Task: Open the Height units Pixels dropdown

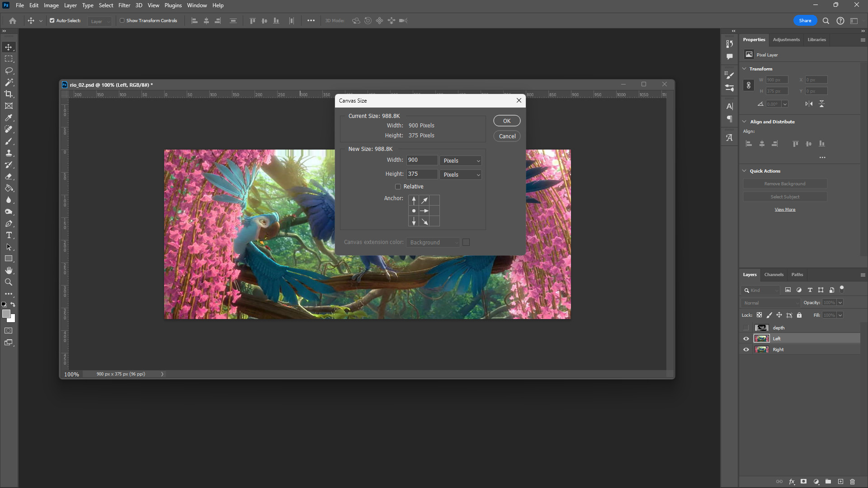Action: point(461,175)
